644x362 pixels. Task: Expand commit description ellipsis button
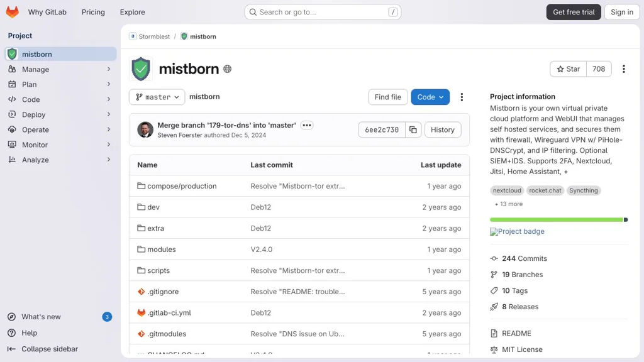[x=307, y=125]
